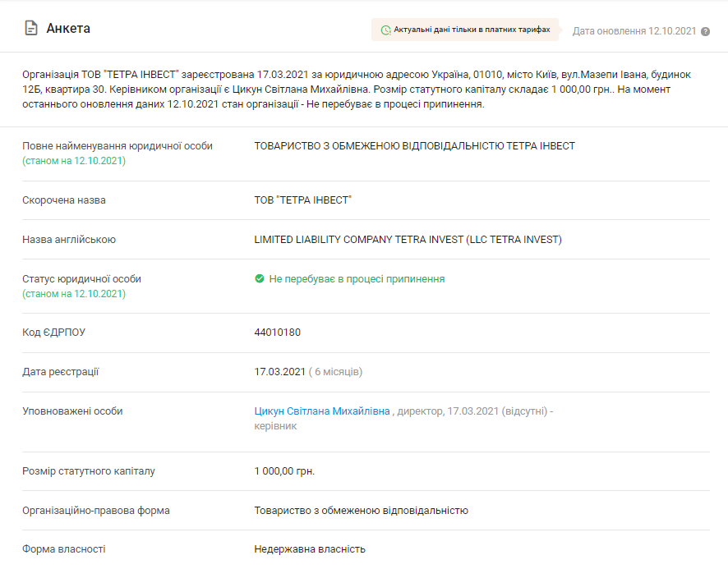Select full name ТОВАРИСТВО З ОБМЕЖЕНОЮ ВІДПОВІДАЛЬНІСТЮ ТЕТРА ІНВЕСТ
Viewport: 728px width, 569px height.
pos(414,146)
